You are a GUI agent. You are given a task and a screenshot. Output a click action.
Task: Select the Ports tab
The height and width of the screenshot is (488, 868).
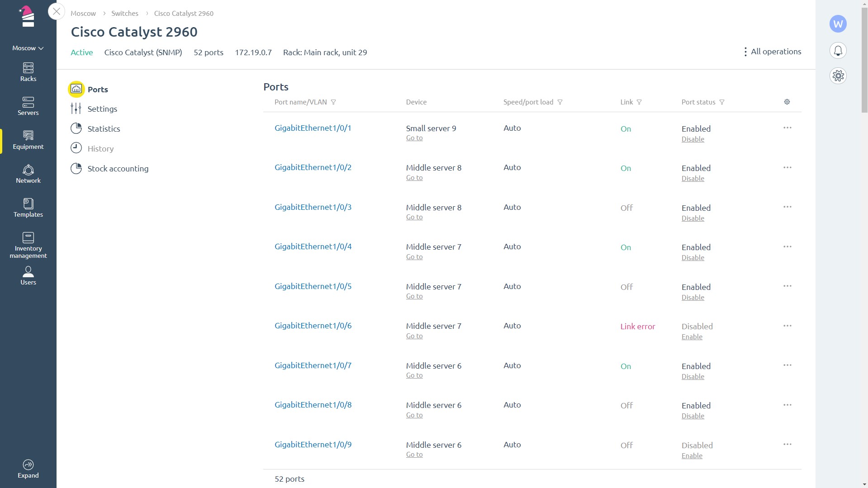[89, 89]
